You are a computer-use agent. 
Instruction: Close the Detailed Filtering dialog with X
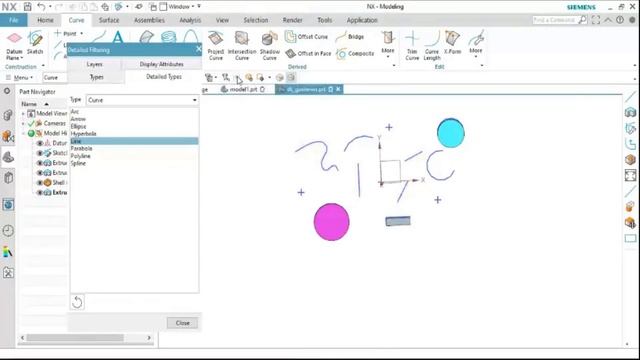click(x=198, y=49)
